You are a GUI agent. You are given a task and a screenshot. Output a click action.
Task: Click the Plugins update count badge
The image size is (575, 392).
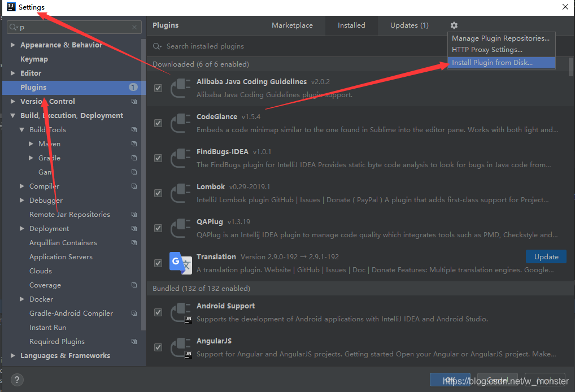click(133, 88)
